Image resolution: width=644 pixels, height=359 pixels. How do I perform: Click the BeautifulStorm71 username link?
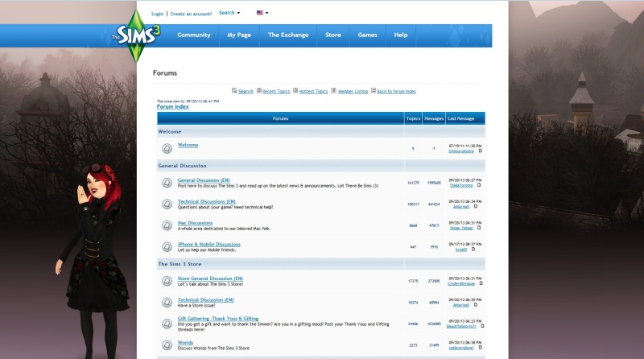point(461,326)
